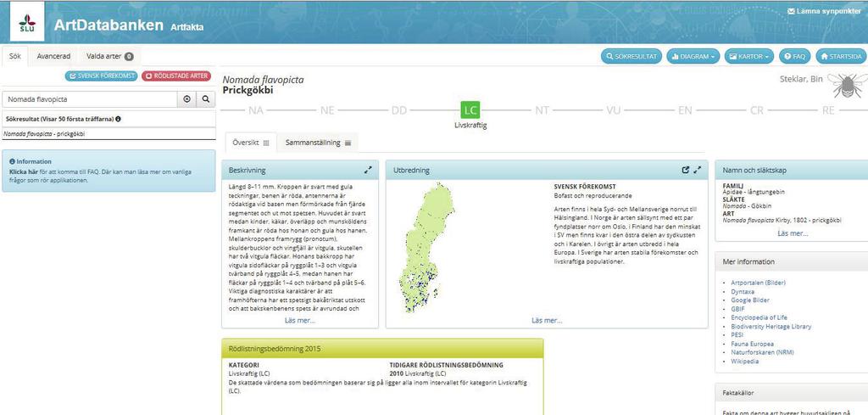Click the Sweden distribution map
Screen dimensions: 868x415
426,247
